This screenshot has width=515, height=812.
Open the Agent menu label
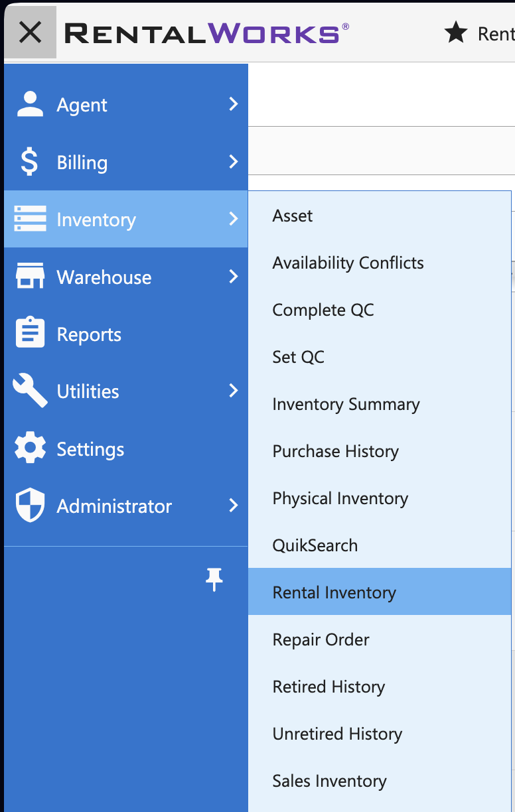[x=82, y=105]
